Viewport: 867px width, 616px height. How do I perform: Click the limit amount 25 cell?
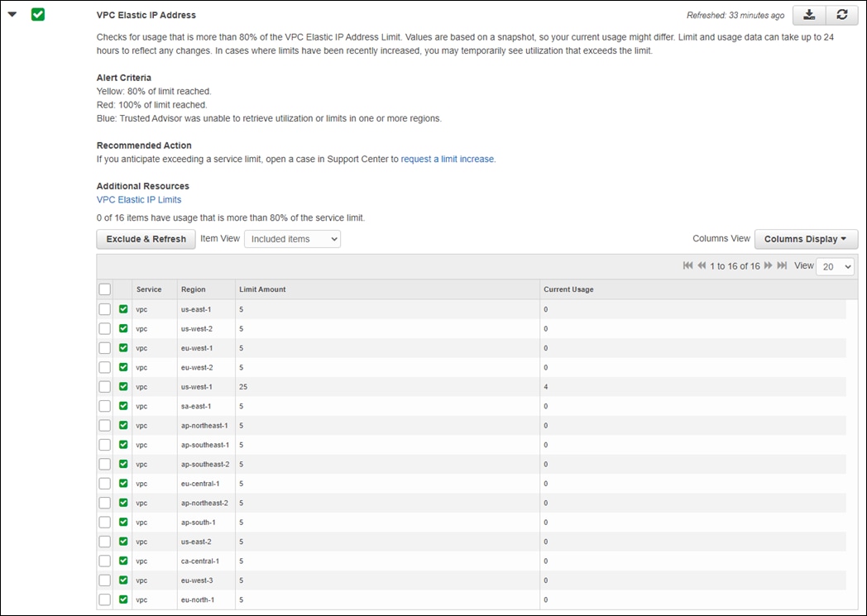coord(387,387)
